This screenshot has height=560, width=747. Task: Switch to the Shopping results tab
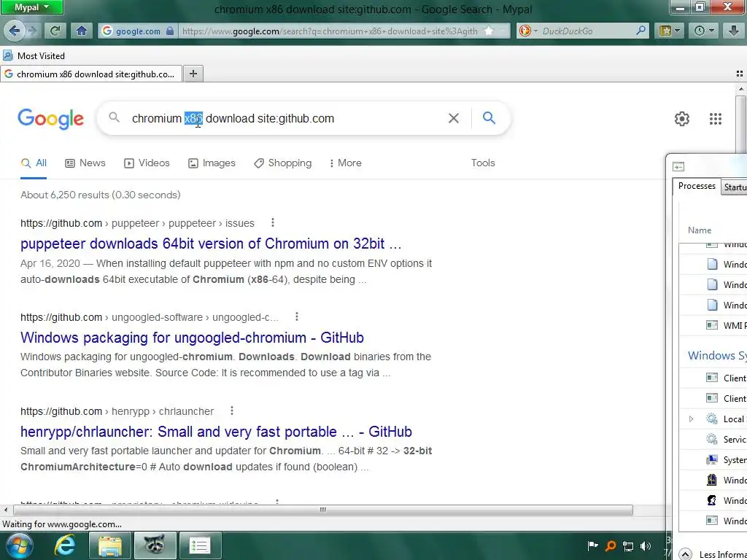pos(282,163)
